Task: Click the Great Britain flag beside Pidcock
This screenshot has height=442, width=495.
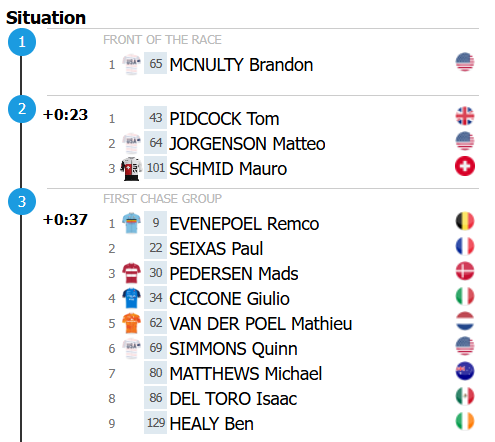Action: click(x=465, y=116)
